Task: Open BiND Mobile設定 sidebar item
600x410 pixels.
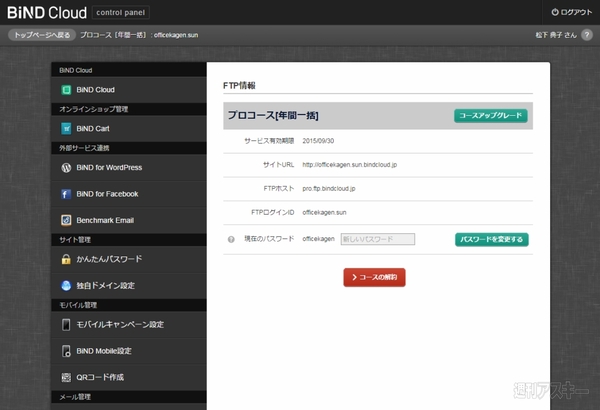Action: click(129, 351)
